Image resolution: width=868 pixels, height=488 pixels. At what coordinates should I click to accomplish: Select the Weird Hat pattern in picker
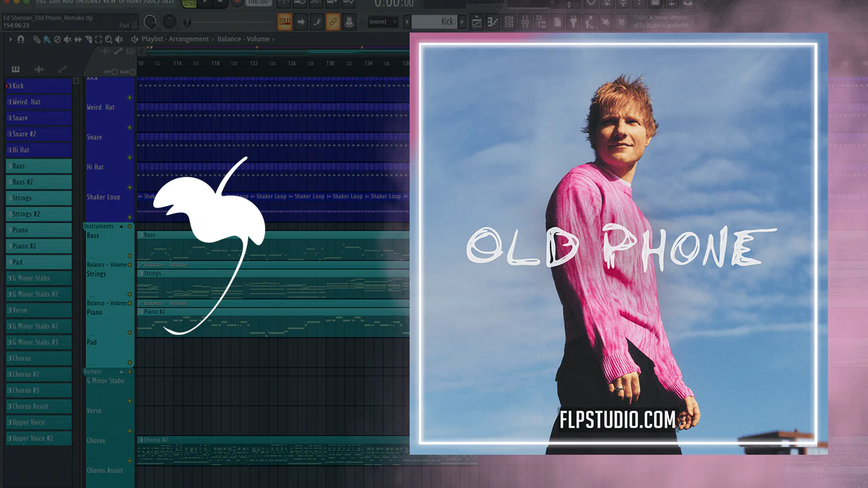39,102
